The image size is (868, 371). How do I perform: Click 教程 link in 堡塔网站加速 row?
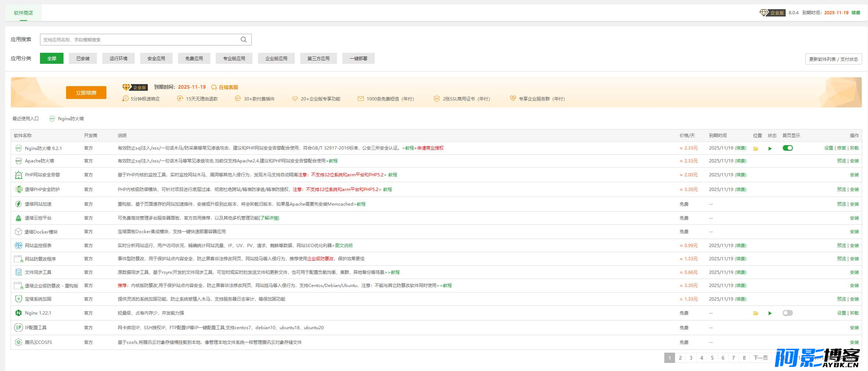click(361, 204)
